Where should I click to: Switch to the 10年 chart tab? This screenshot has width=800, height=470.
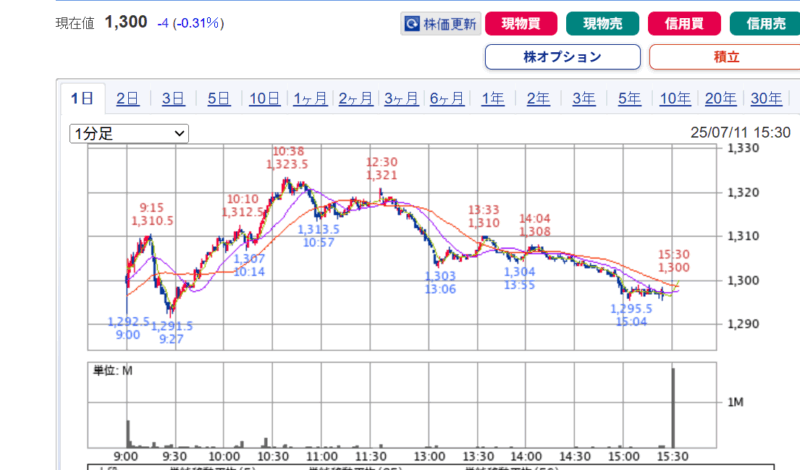coord(675,98)
